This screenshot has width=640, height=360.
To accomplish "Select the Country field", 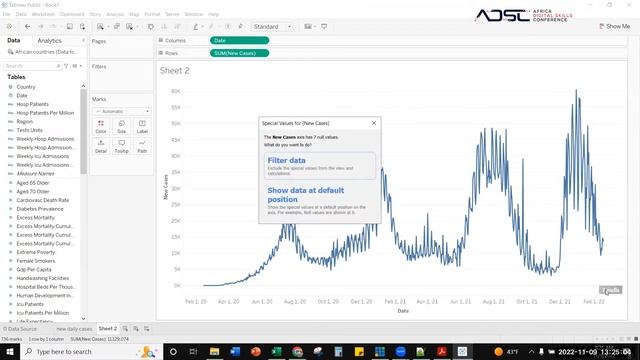I will [x=26, y=87].
